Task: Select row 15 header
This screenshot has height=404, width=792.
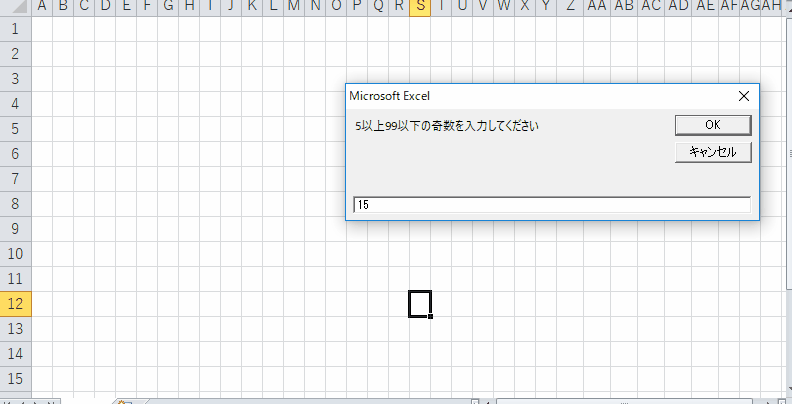Action: [x=15, y=379]
